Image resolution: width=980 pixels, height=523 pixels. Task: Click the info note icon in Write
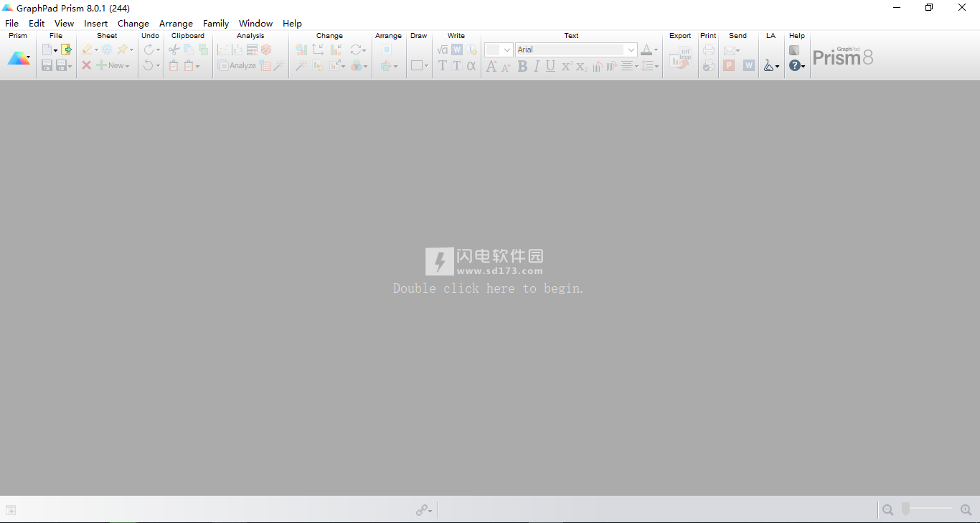471,50
